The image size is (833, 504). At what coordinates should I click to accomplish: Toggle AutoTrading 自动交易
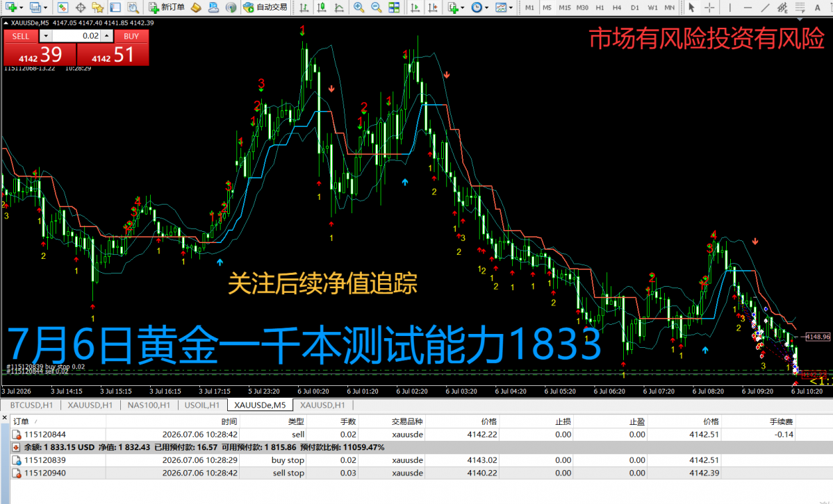coord(265,8)
